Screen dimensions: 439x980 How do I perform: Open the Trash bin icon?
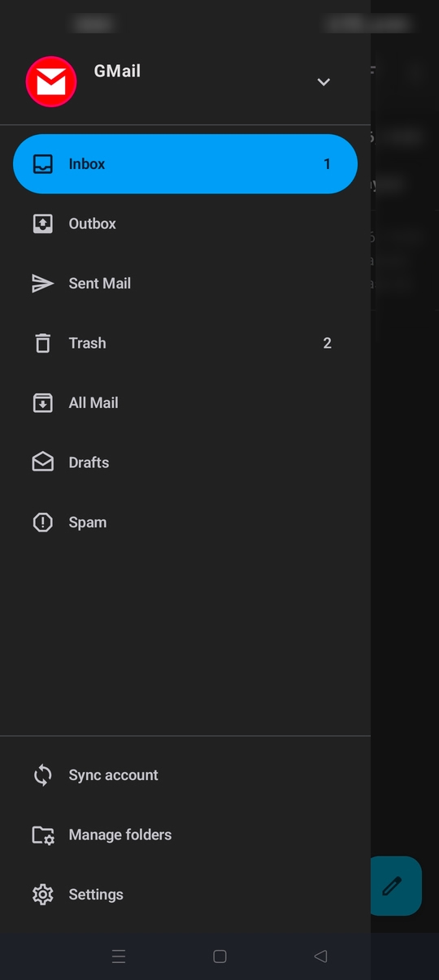pyautogui.click(x=42, y=343)
